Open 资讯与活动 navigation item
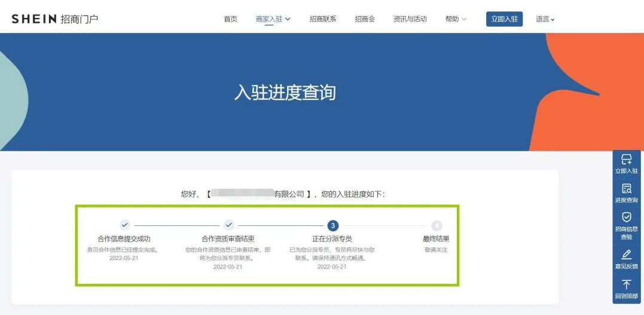The height and width of the screenshot is (315, 644). tap(410, 19)
